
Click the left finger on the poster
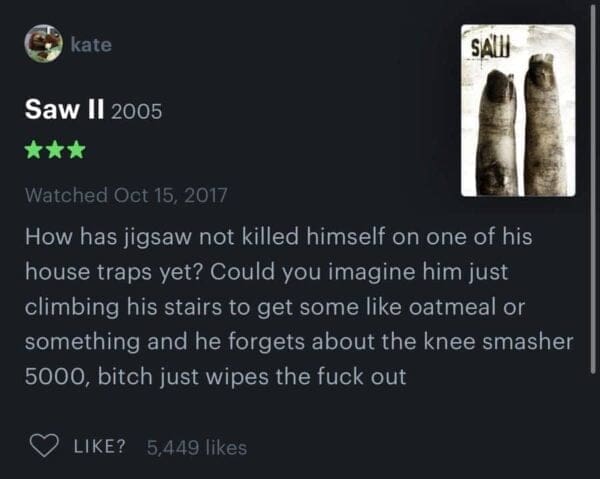(498, 133)
